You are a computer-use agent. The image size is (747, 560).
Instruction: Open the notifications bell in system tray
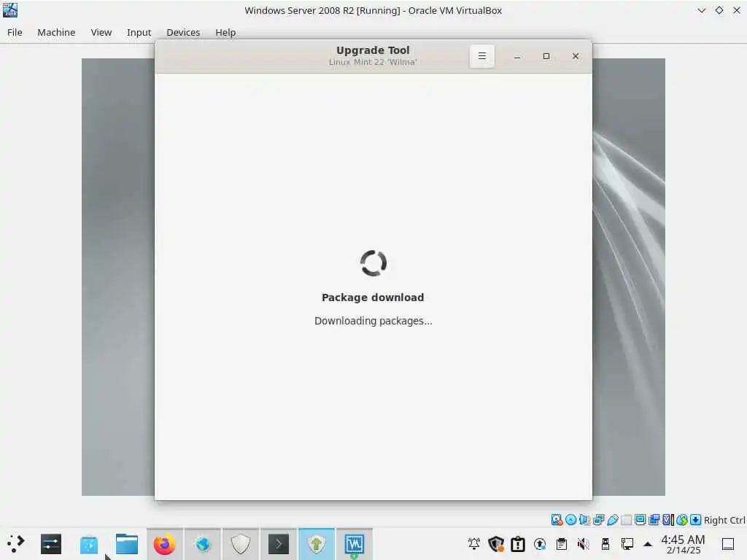474,543
